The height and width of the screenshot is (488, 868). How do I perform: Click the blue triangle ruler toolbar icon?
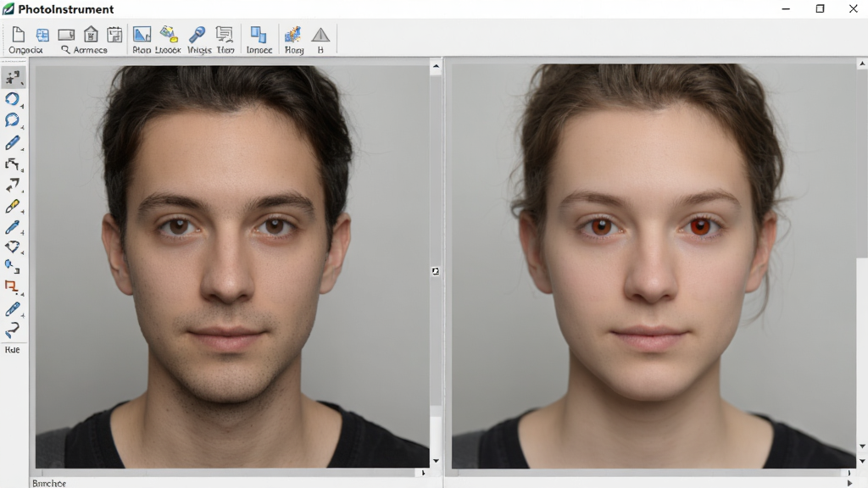click(x=142, y=34)
